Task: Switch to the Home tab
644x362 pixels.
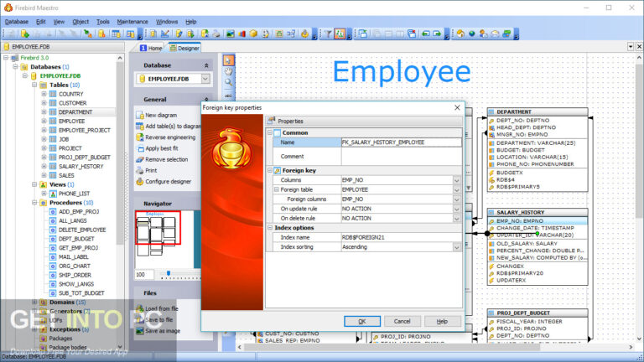Action: 151,48
